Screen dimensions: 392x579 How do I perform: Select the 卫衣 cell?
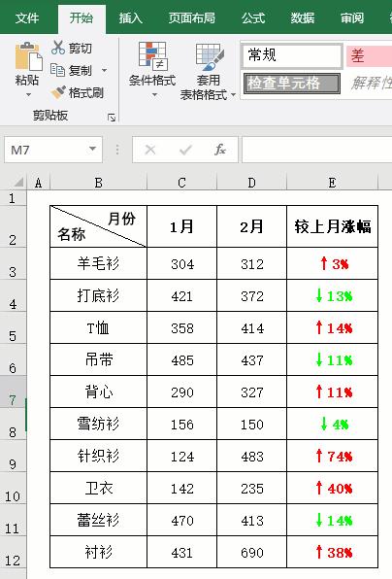coord(98,488)
